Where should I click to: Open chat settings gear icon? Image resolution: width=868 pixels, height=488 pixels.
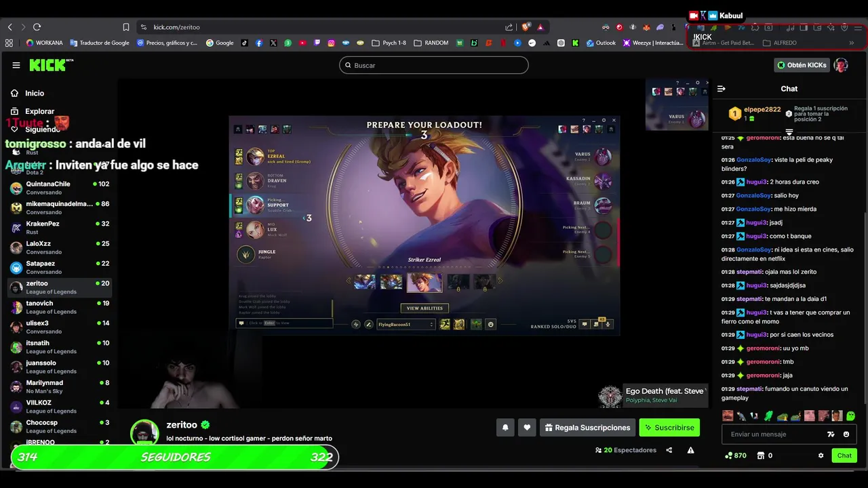[821, 455]
